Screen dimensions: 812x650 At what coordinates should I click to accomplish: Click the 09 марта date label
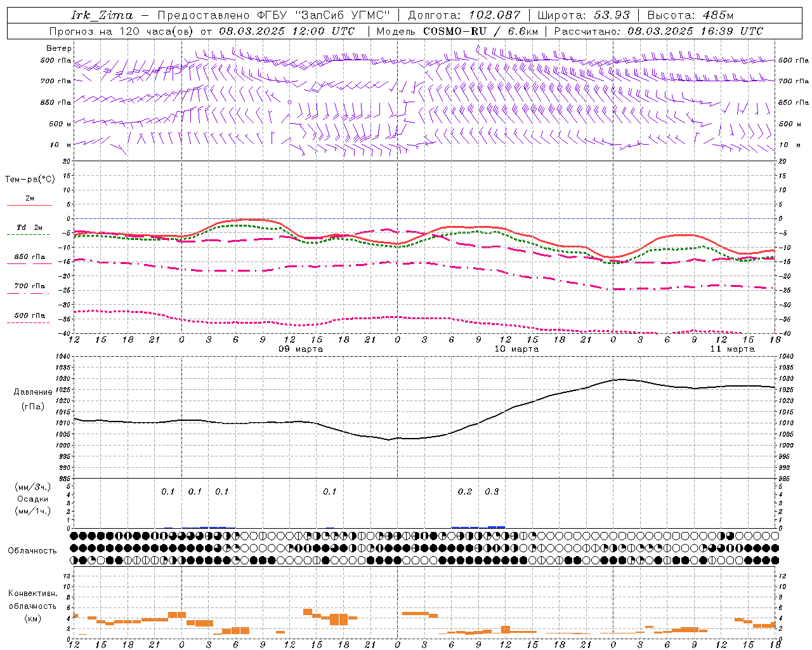tap(301, 349)
